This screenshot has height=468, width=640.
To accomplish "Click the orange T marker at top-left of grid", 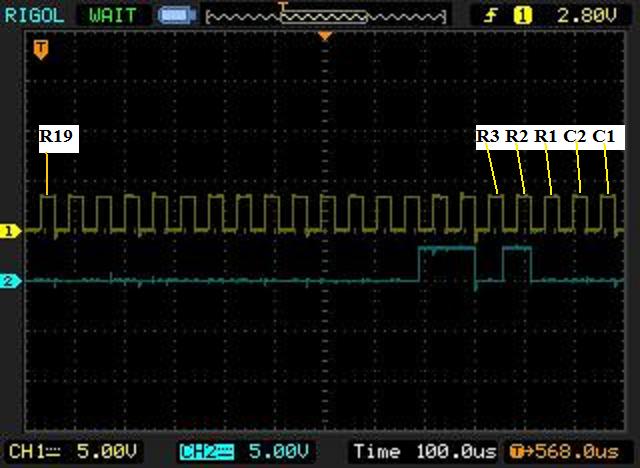I will point(40,47).
